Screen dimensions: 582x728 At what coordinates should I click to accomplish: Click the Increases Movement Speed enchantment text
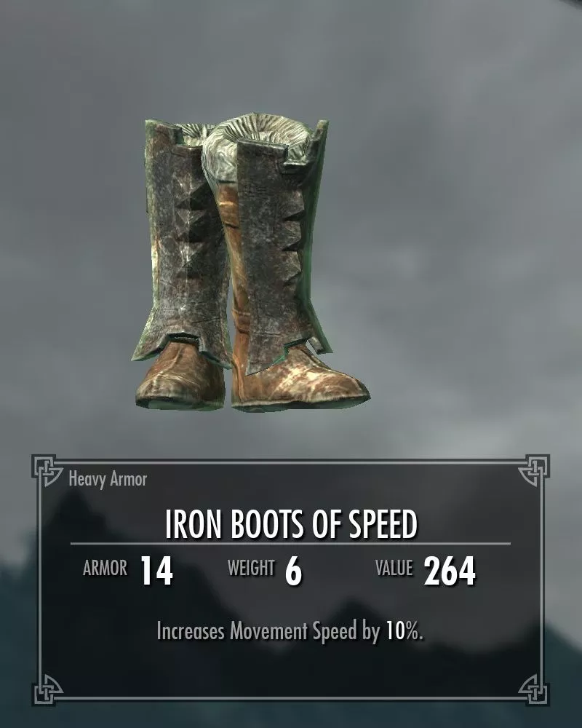pos(290,631)
